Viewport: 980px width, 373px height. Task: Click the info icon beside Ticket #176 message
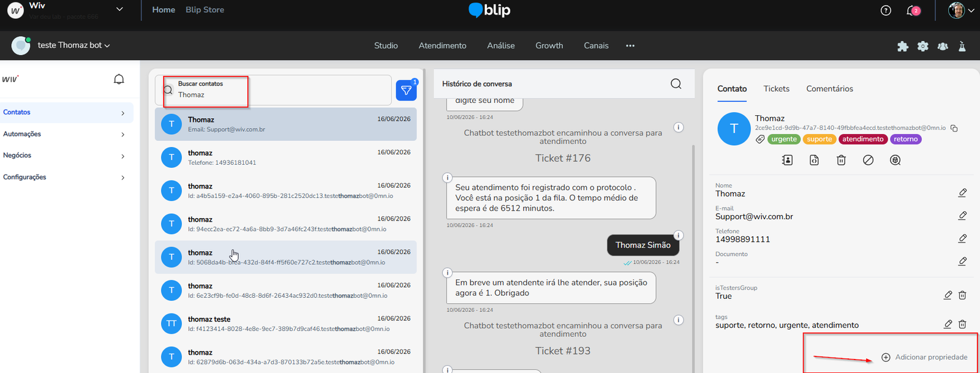click(x=679, y=127)
